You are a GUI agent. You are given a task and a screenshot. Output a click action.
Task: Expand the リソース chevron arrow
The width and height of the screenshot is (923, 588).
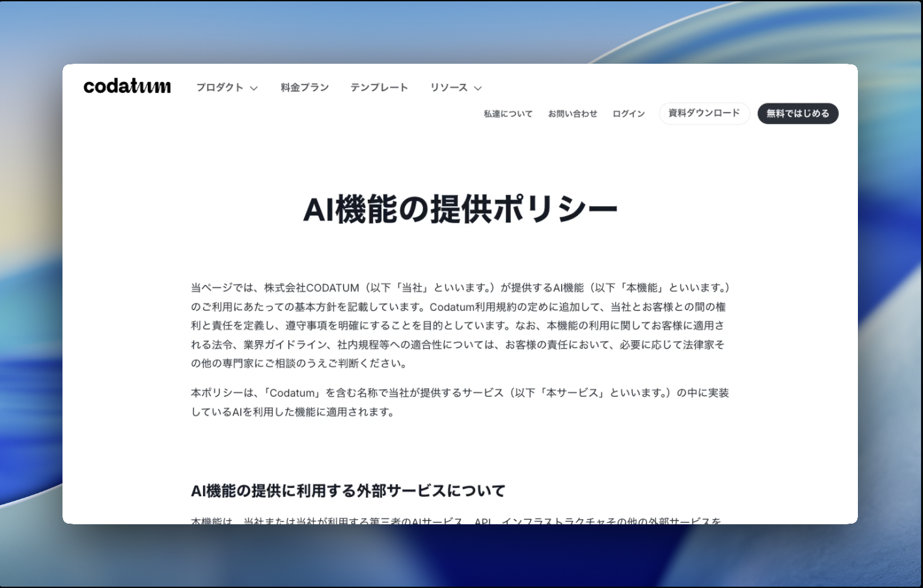[x=478, y=88]
